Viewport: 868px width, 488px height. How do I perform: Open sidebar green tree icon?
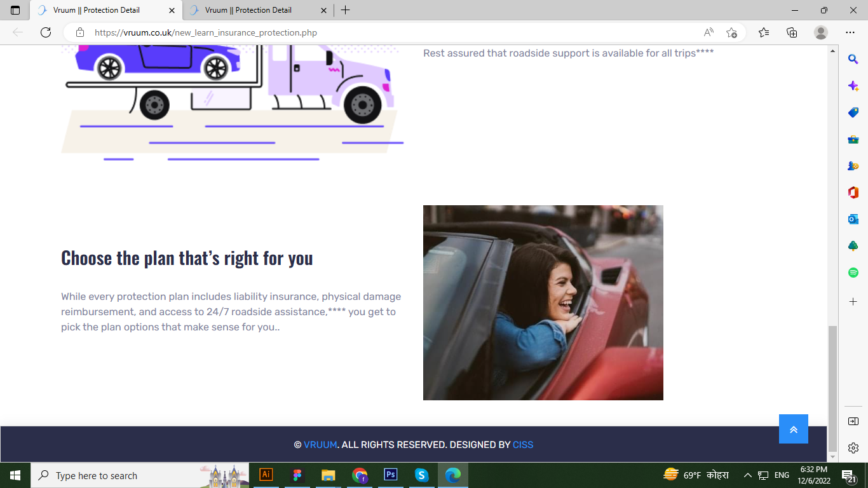pyautogui.click(x=853, y=246)
